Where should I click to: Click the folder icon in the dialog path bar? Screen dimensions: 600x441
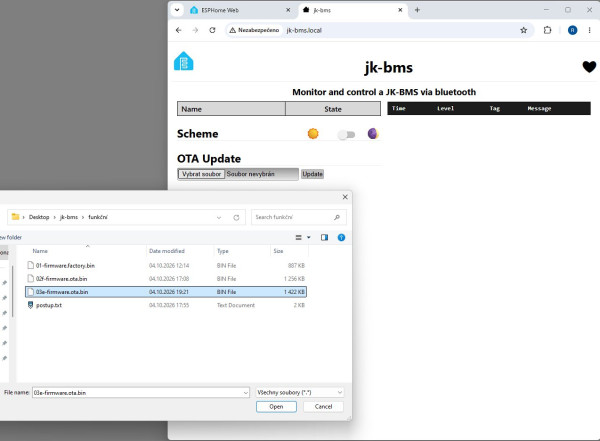coord(15,217)
